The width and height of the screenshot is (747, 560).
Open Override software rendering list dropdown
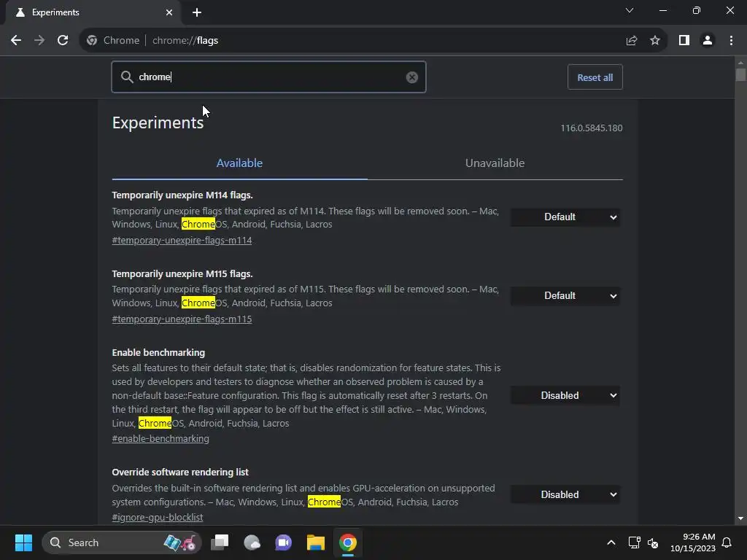pos(565,495)
